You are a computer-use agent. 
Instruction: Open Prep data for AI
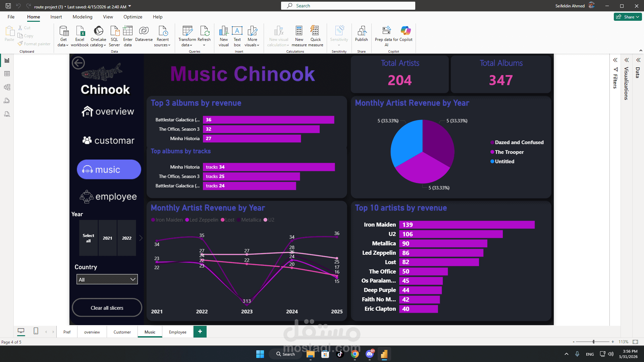click(386, 36)
